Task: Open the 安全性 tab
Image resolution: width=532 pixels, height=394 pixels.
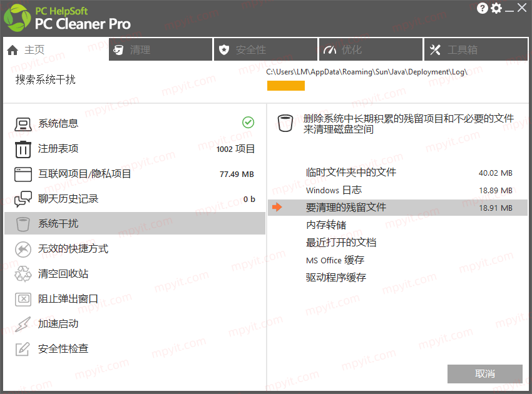Action: pos(265,49)
